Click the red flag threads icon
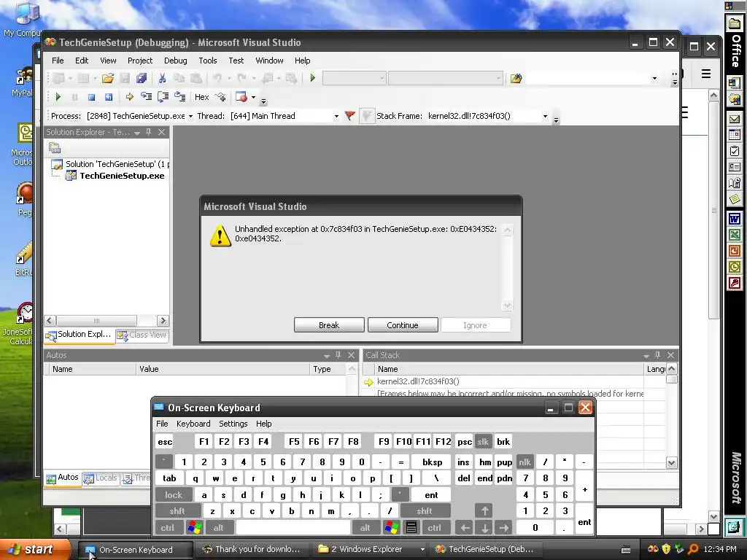Viewport: 747px width, 560px height. pyautogui.click(x=349, y=116)
